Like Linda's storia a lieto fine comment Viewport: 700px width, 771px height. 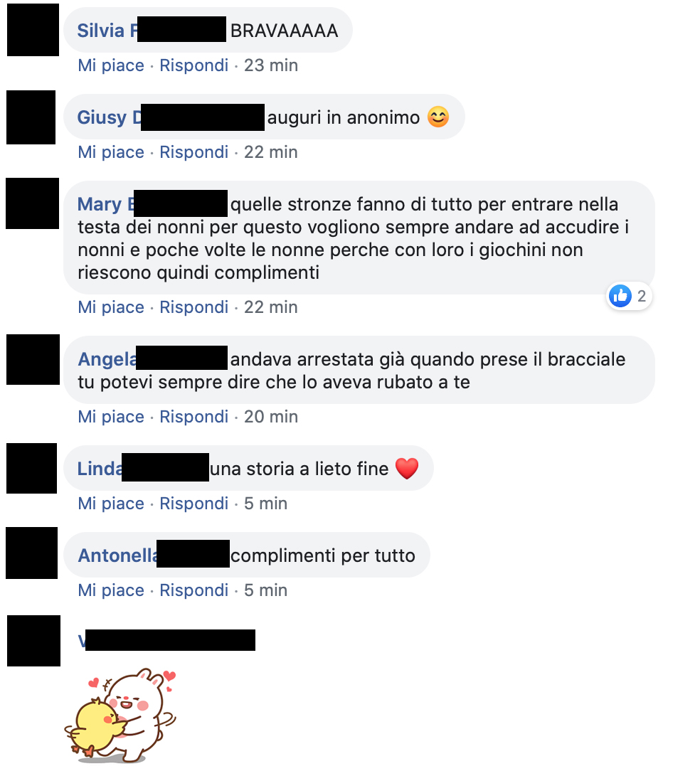point(111,504)
